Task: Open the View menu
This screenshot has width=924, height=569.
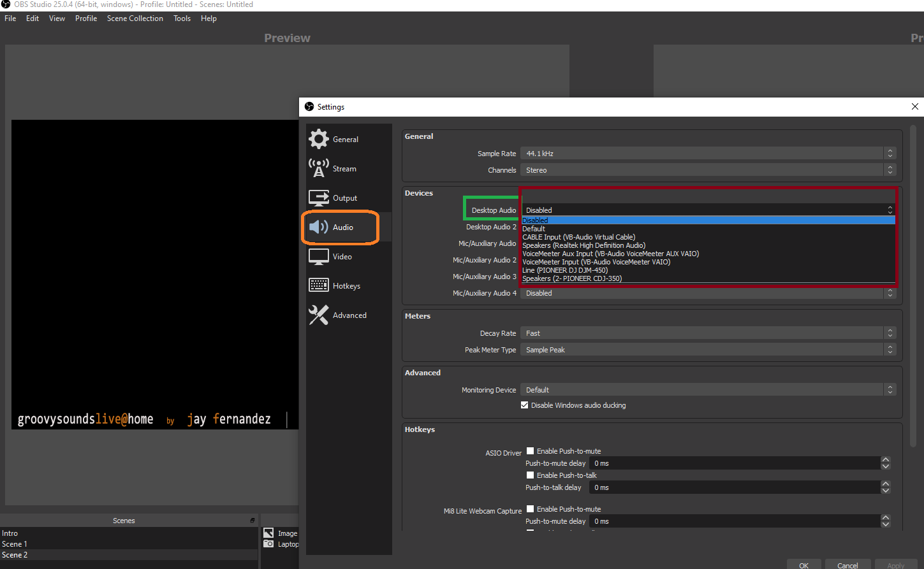Action: pos(57,18)
